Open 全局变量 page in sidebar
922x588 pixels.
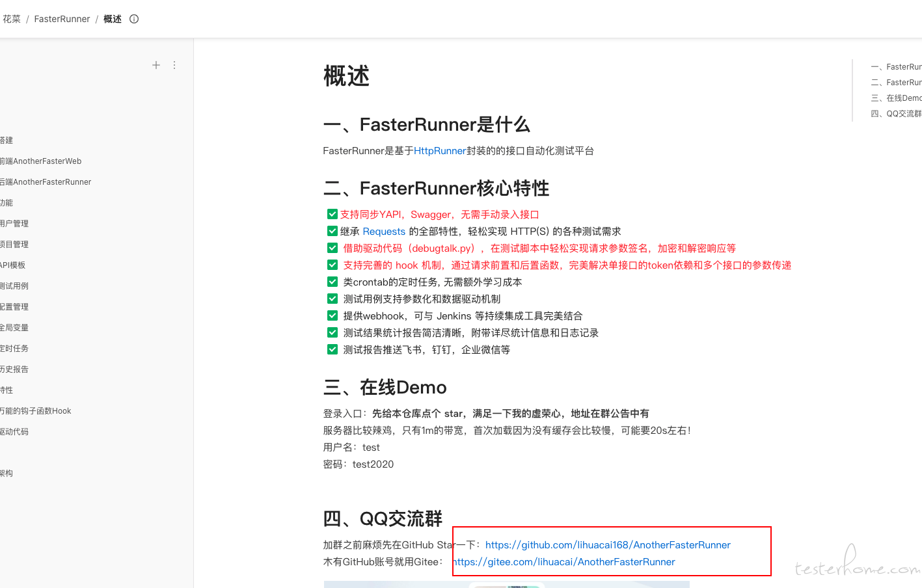coord(14,328)
